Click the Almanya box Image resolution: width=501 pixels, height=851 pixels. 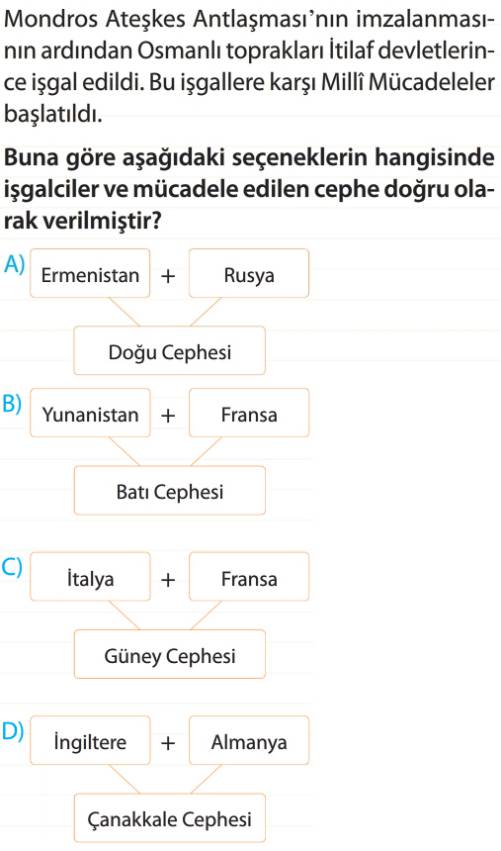point(249,741)
